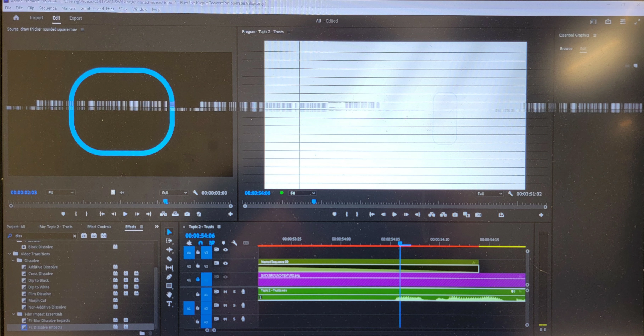644x336 pixels.
Task: Open the Sequence menu
Action: tap(47, 8)
